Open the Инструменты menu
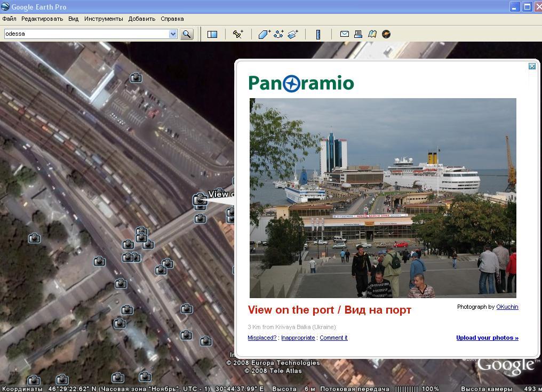The image size is (542, 392). (x=103, y=19)
